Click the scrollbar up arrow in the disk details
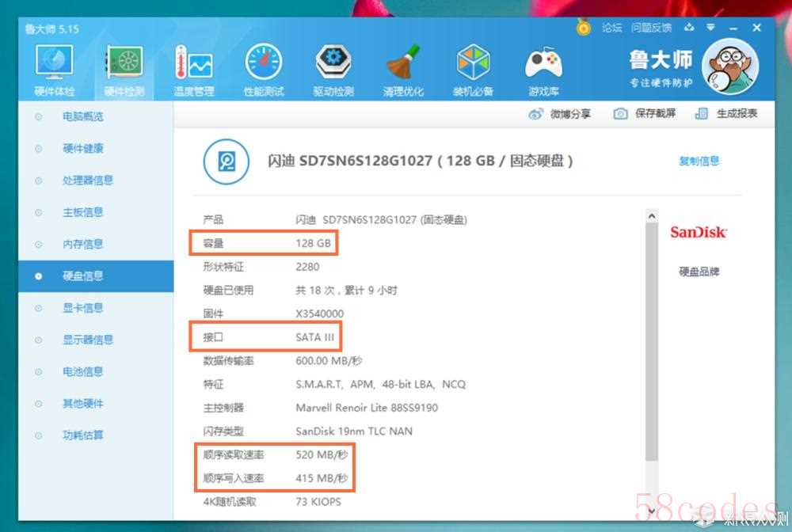The width and height of the screenshot is (792, 532). (652, 216)
